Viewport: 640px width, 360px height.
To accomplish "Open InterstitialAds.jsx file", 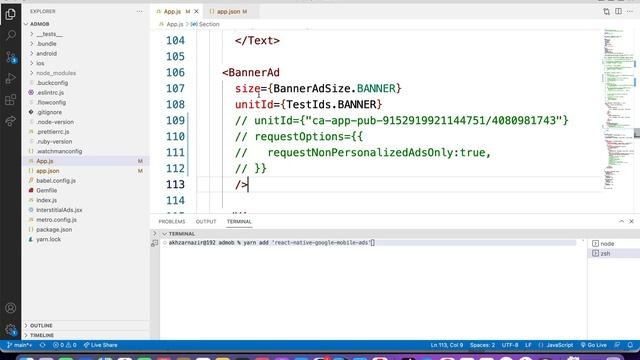I will click(59, 210).
